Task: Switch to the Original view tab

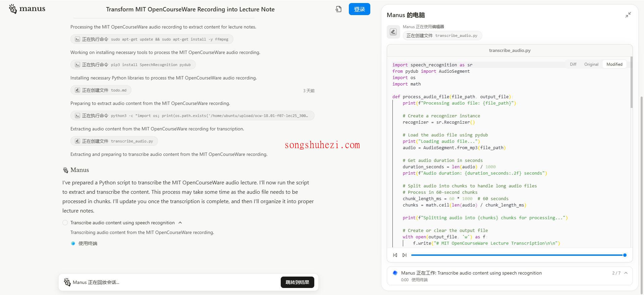Action: [x=591, y=64]
